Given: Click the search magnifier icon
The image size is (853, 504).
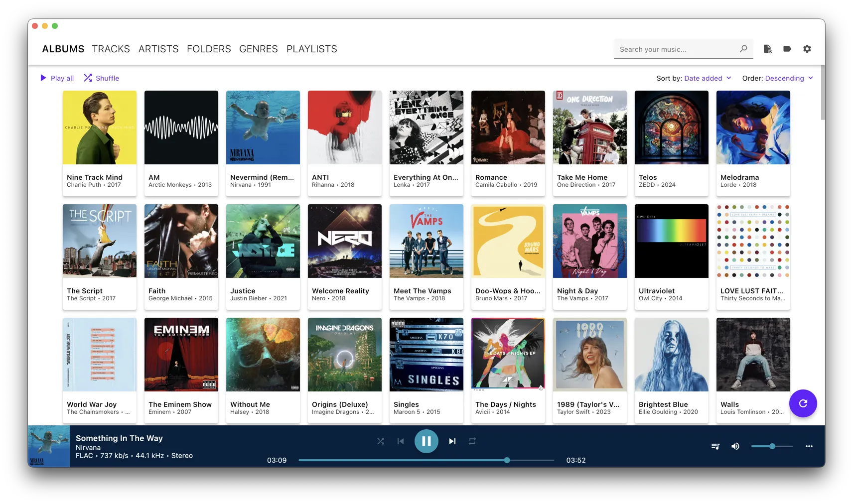Looking at the screenshot, I should pos(743,49).
